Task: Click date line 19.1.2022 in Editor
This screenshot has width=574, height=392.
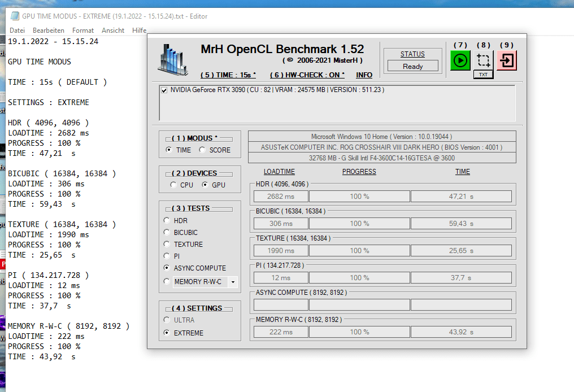Action: (53, 41)
